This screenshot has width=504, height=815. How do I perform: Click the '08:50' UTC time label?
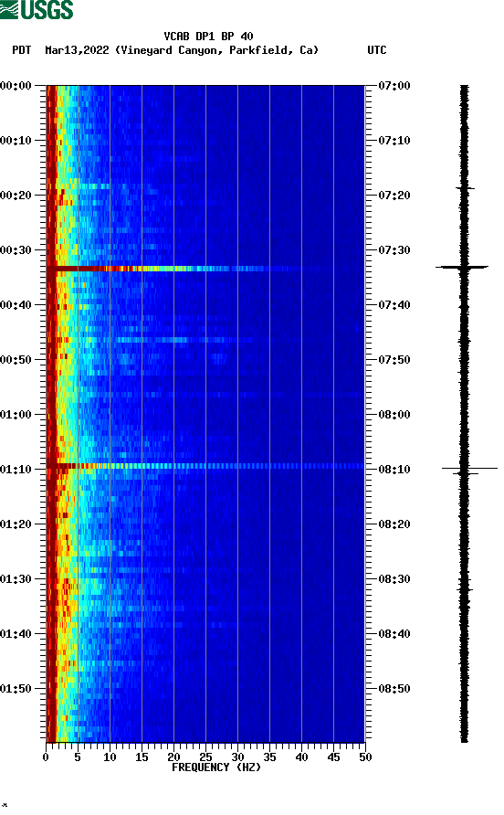point(394,689)
